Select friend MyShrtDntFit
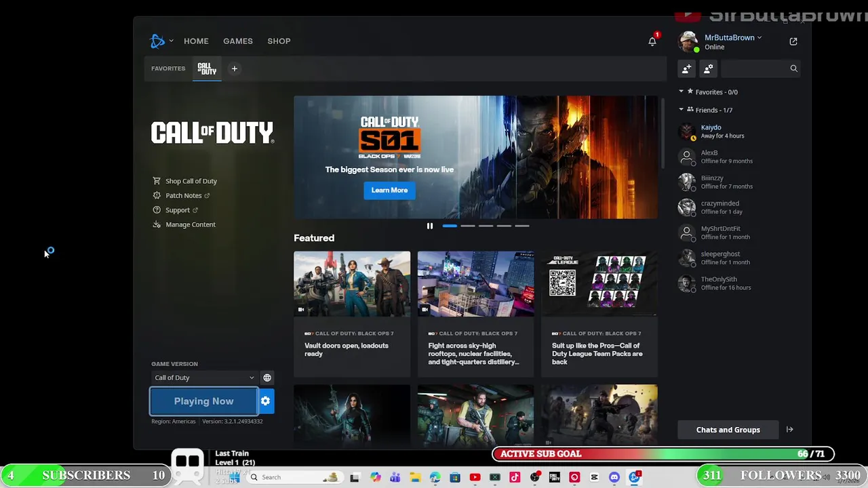Viewport: 868px width, 488px height. click(x=739, y=232)
